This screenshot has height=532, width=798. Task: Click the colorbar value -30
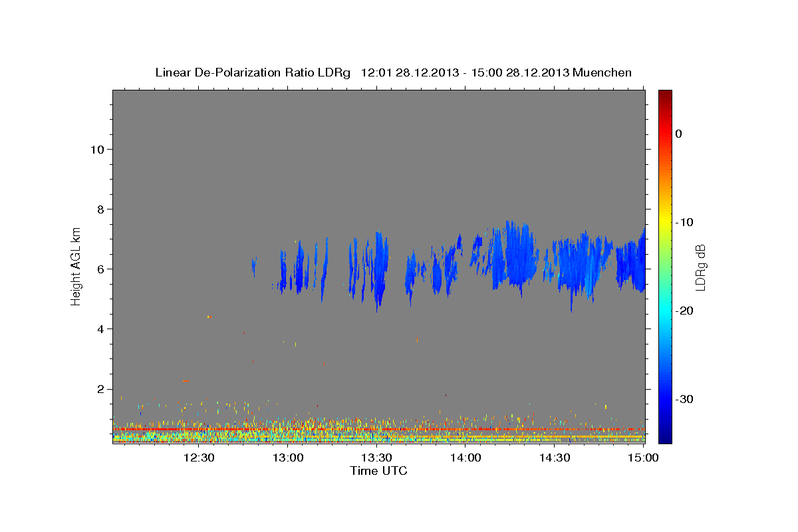point(685,399)
